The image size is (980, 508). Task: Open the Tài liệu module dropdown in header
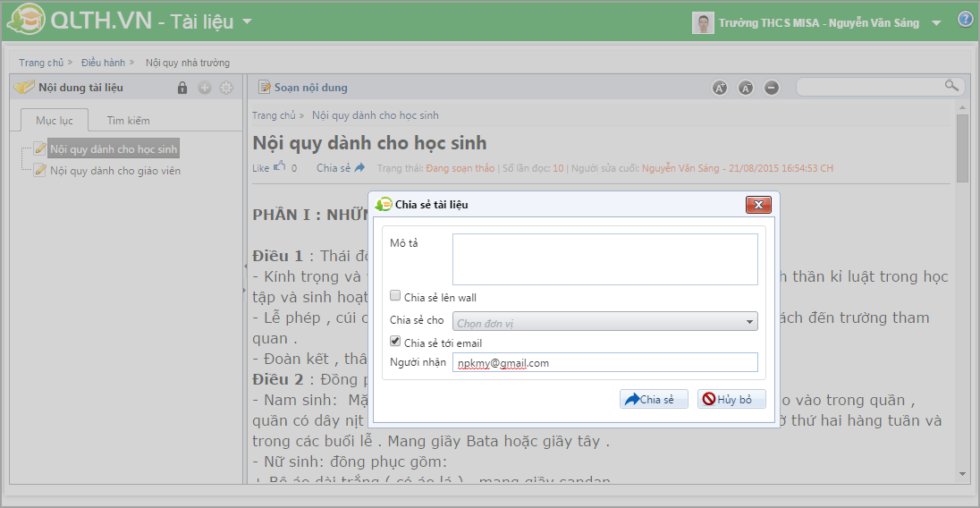pos(248,21)
